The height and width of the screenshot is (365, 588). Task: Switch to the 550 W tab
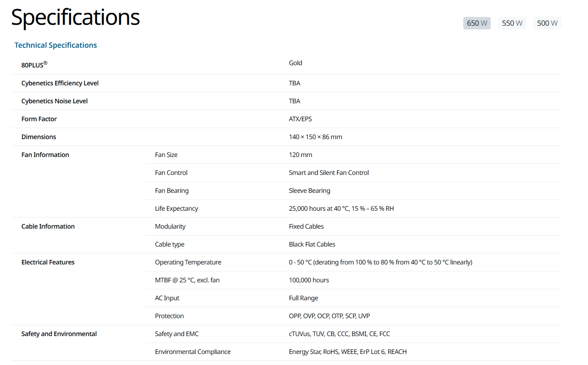pos(512,23)
